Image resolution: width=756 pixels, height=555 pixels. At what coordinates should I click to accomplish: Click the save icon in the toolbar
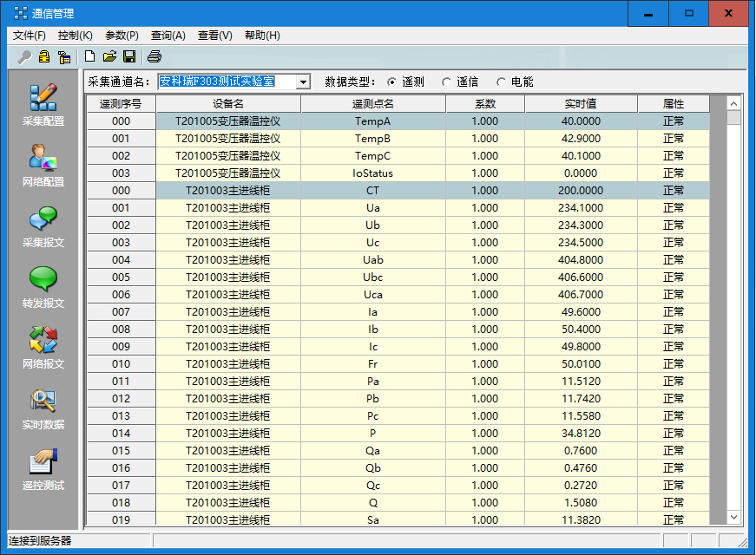point(130,55)
